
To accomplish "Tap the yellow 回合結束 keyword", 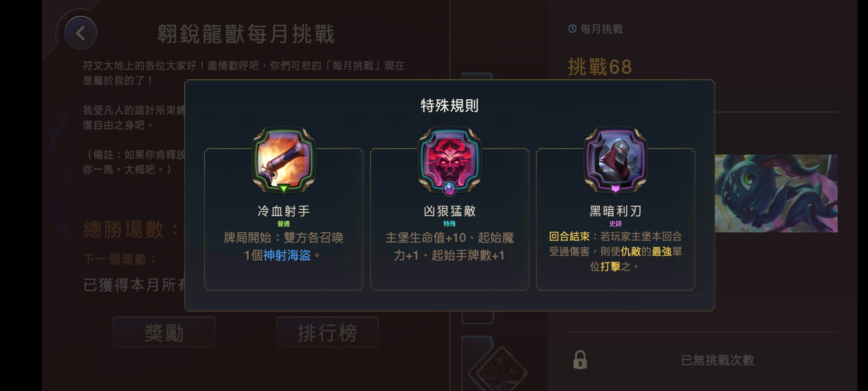I will pos(569,236).
